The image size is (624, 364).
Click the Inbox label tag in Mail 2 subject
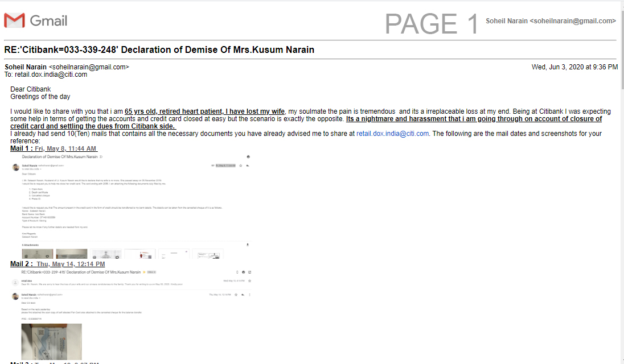(x=151, y=272)
